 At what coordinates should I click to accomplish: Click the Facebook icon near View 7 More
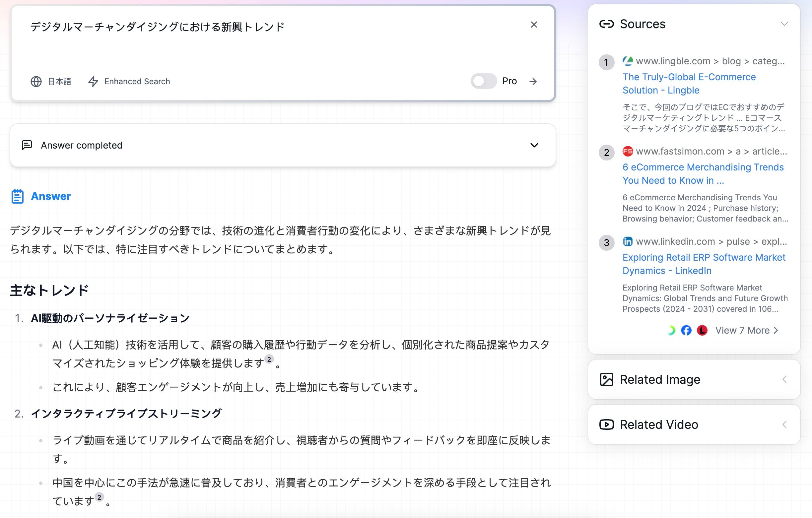click(686, 331)
